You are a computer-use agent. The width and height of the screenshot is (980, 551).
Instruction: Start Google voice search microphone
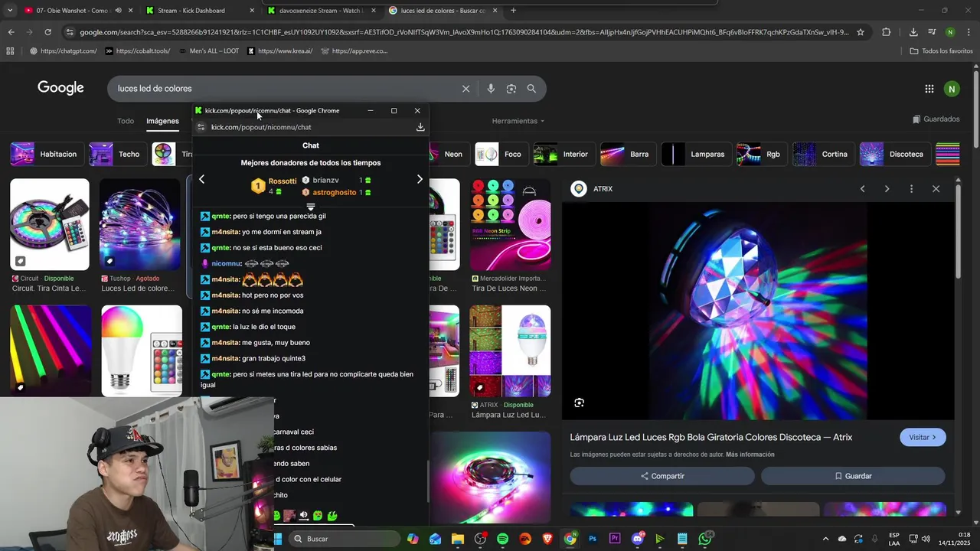pyautogui.click(x=491, y=89)
